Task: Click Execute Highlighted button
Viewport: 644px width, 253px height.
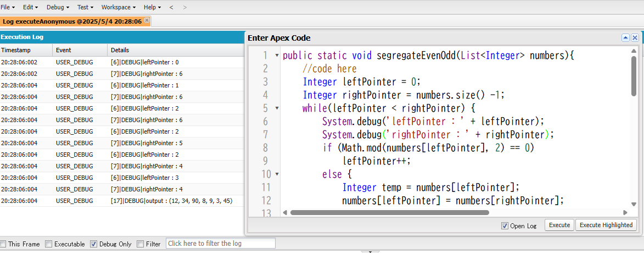Action: [x=606, y=225]
